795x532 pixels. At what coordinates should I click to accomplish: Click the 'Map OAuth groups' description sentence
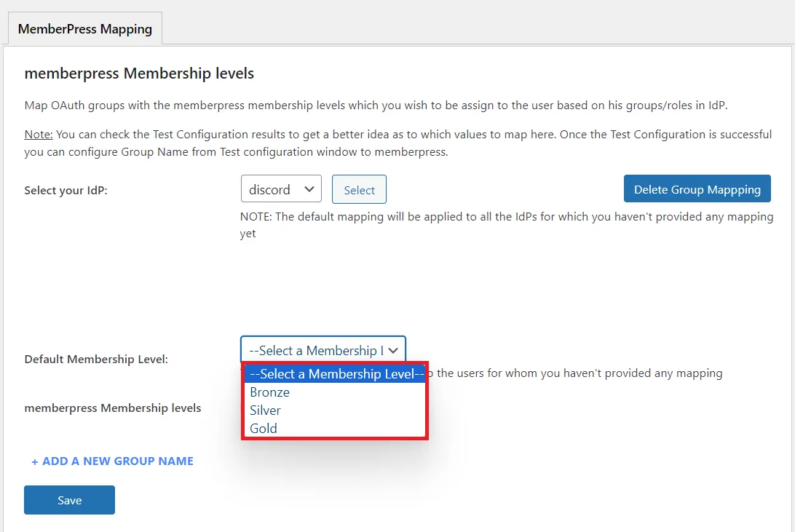pos(376,106)
